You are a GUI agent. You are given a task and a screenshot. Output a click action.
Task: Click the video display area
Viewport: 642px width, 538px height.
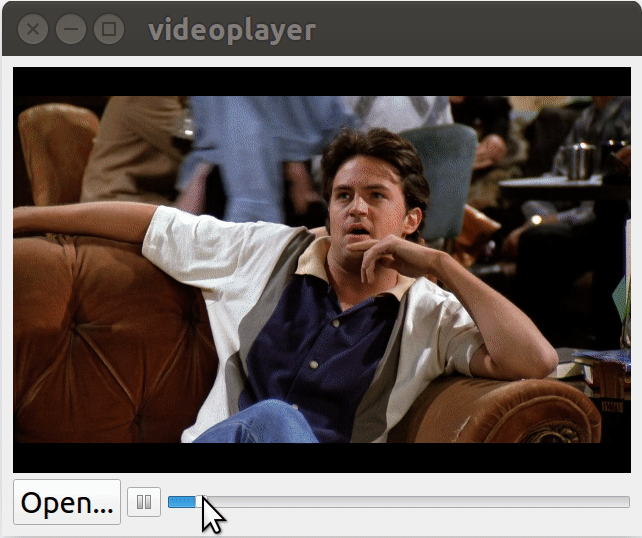322,270
